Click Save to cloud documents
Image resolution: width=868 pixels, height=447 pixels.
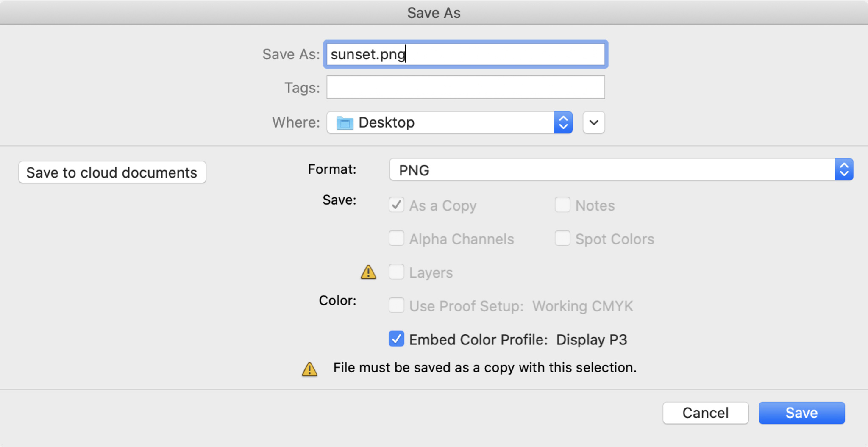[112, 172]
